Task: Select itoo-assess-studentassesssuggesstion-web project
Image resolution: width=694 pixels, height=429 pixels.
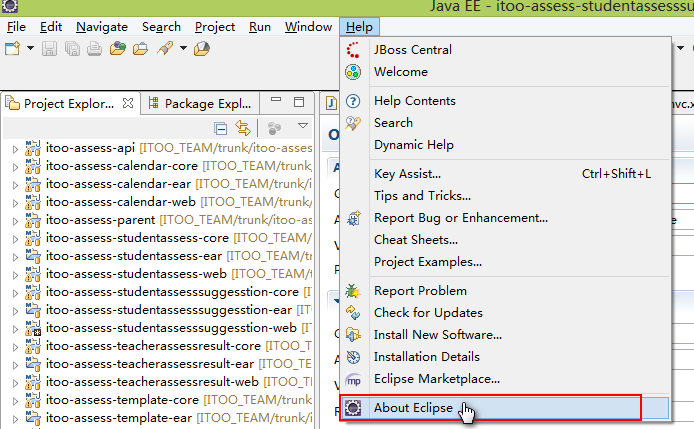Action: click(x=171, y=328)
